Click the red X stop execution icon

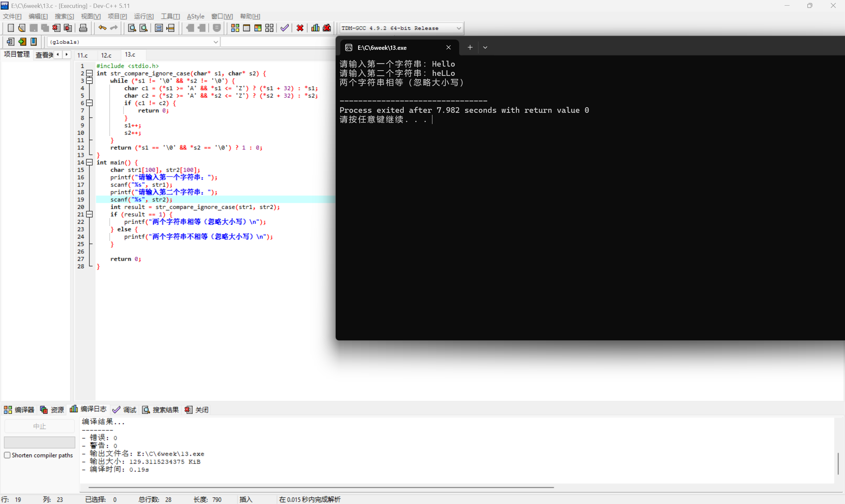tap(300, 28)
